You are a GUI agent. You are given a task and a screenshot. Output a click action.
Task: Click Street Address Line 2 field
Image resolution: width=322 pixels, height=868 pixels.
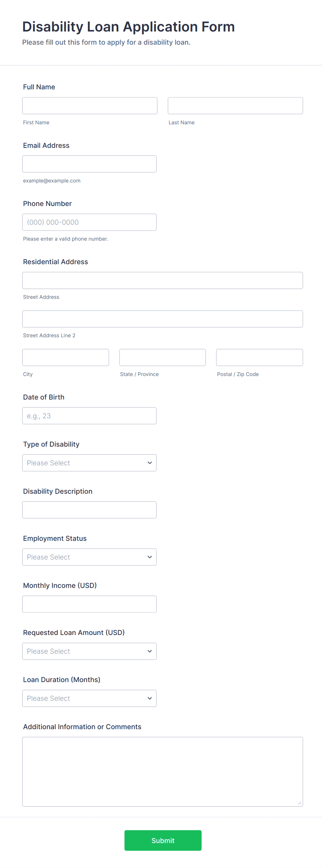tap(162, 319)
